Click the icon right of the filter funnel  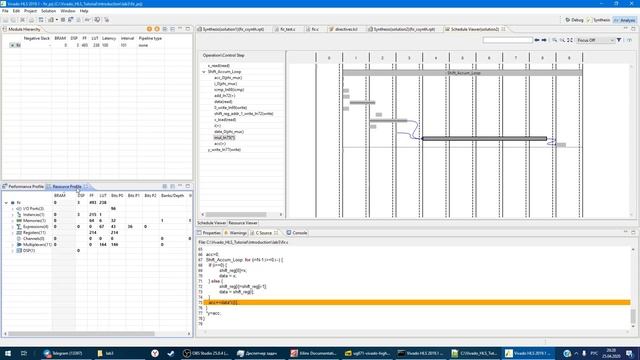pos(629,40)
